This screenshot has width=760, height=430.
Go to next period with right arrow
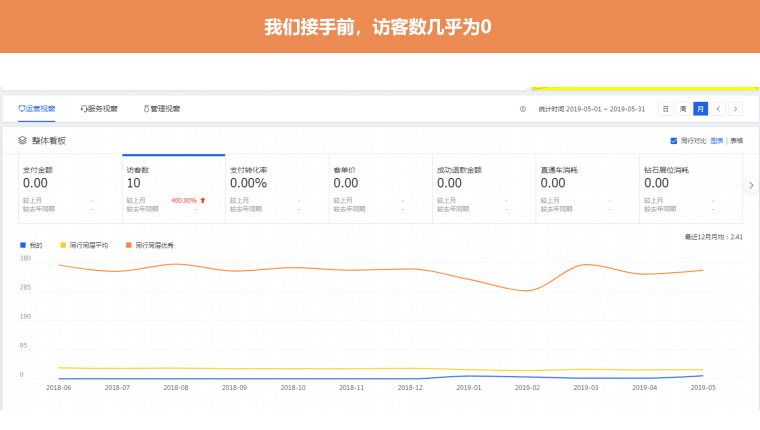click(736, 109)
